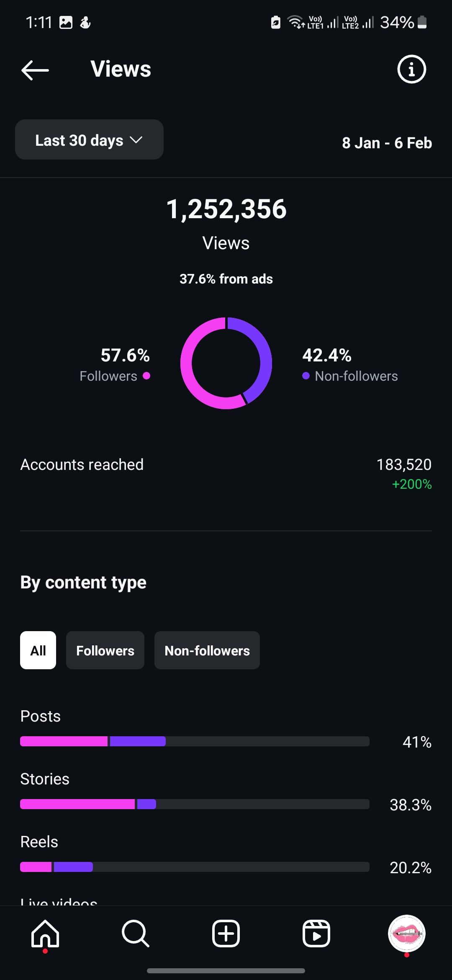This screenshot has width=452, height=980.
Task: Tap the Wi-Fi status icon
Action: (x=296, y=22)
